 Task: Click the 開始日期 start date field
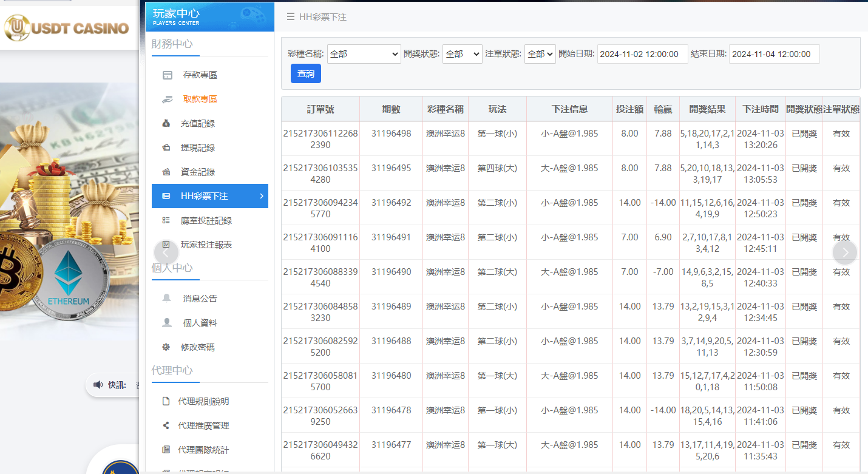click(642, 53)
